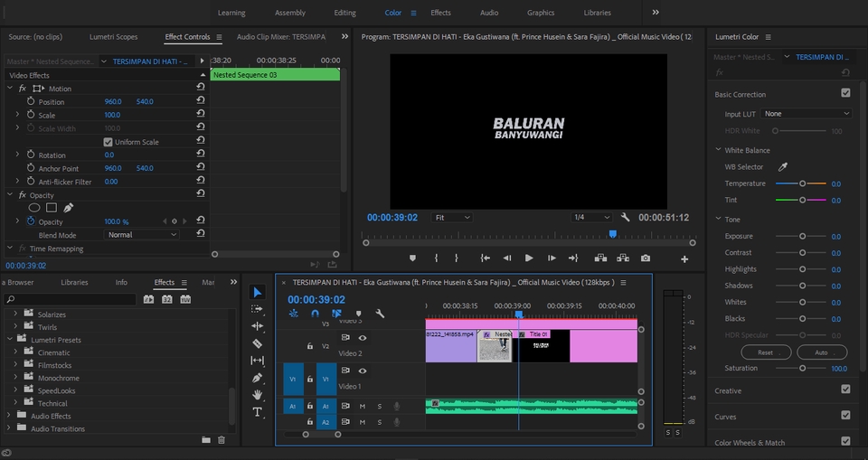
Task: Expand Scale property twirl
Action: pos(17,115)
